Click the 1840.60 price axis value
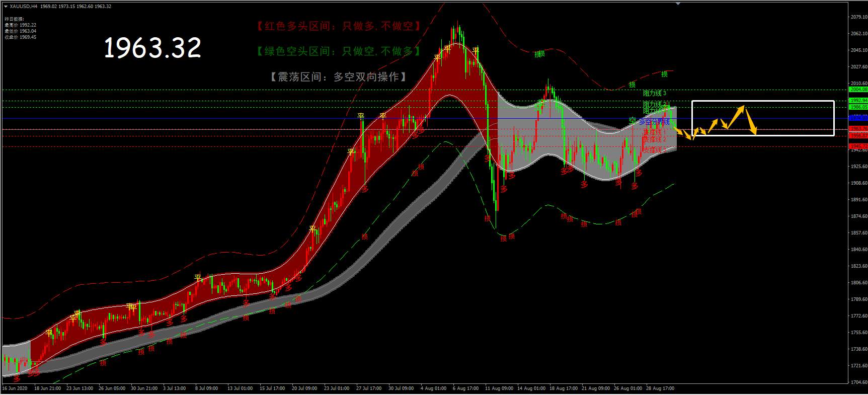This screenshot has width=868, height=395. [x=859, y=250]
